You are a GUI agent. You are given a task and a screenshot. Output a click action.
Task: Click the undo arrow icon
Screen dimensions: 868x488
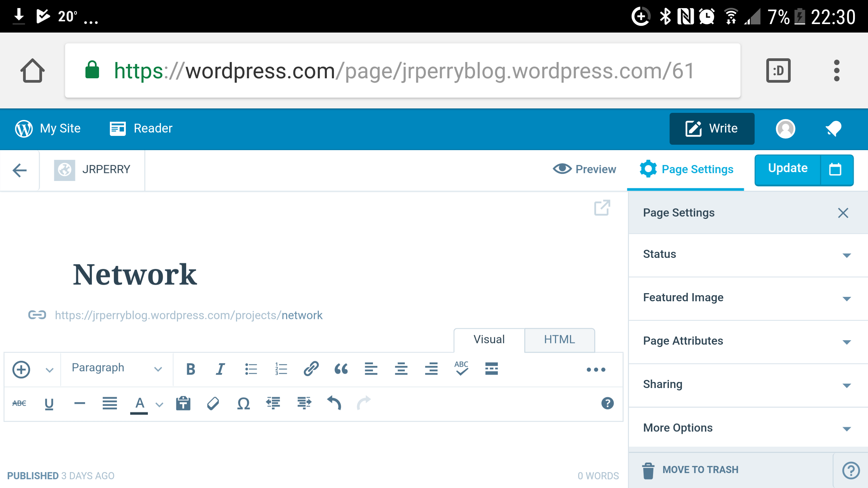(334, 403)
